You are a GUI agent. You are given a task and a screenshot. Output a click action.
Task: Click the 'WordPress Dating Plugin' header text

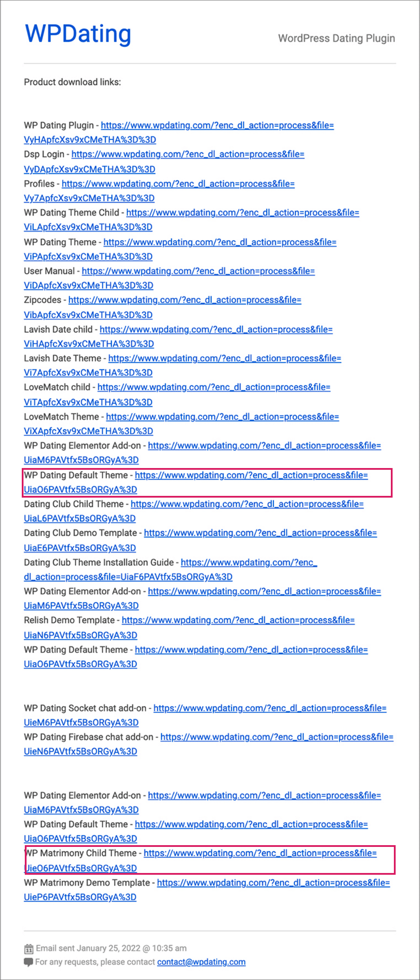[336, 38]
